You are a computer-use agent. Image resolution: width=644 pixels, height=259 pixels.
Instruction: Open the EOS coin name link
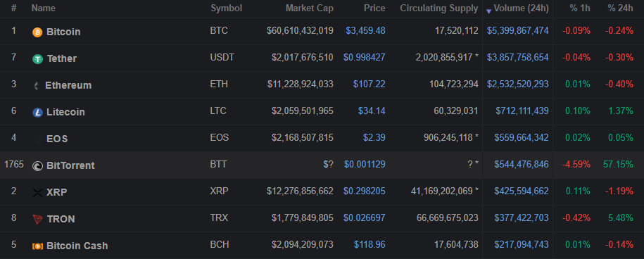[x=57, y=139]
